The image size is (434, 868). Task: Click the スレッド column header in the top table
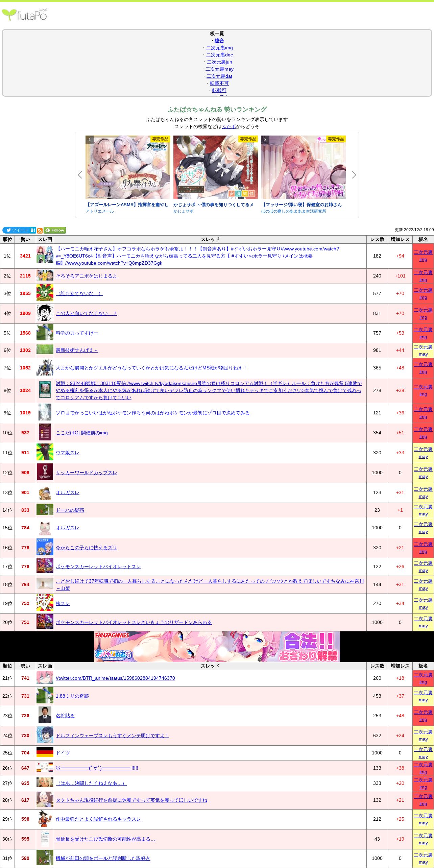210,239
